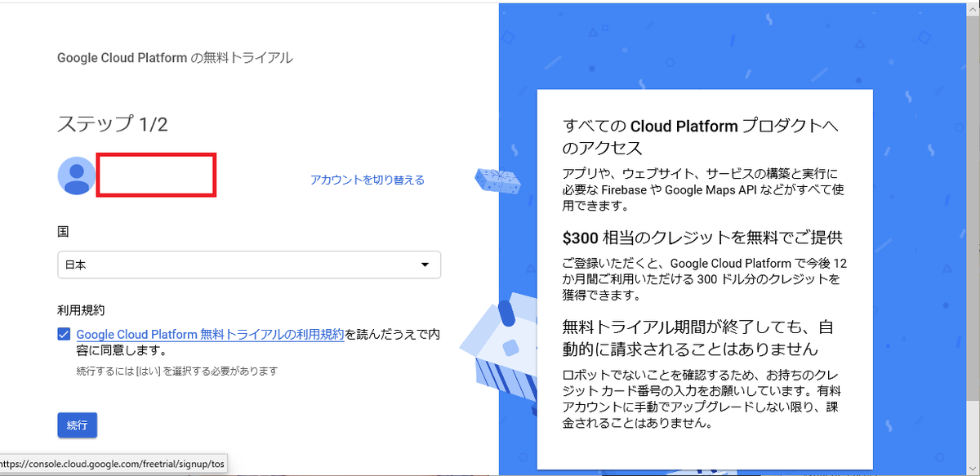Viewport: 980px width, 476px height.
Task: Click the status bar URL console.cloud.google.com/freetrial/signup/tos
Action: (x=113, y=465)
